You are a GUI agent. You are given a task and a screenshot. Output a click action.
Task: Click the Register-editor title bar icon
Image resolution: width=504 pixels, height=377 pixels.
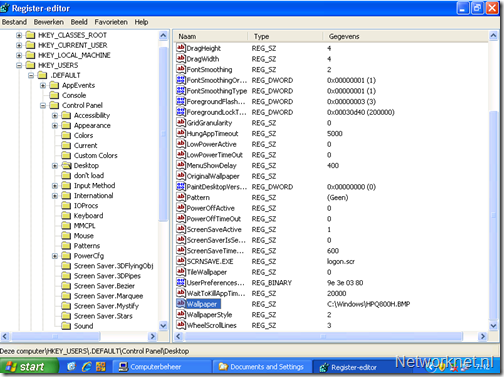coord(5,8)
